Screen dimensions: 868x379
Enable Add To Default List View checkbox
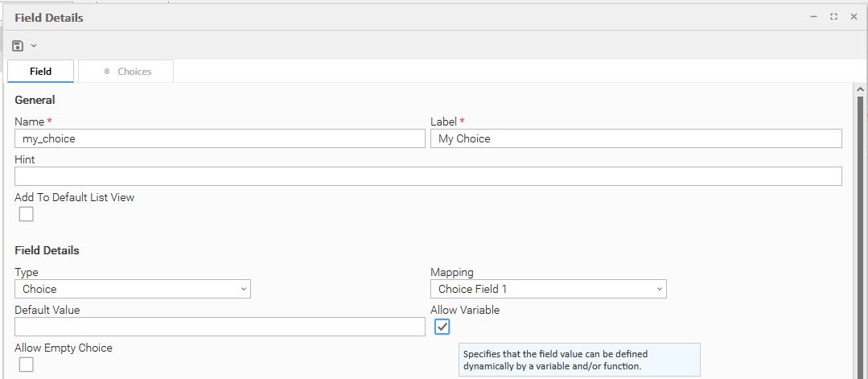[x=27, y=214]
